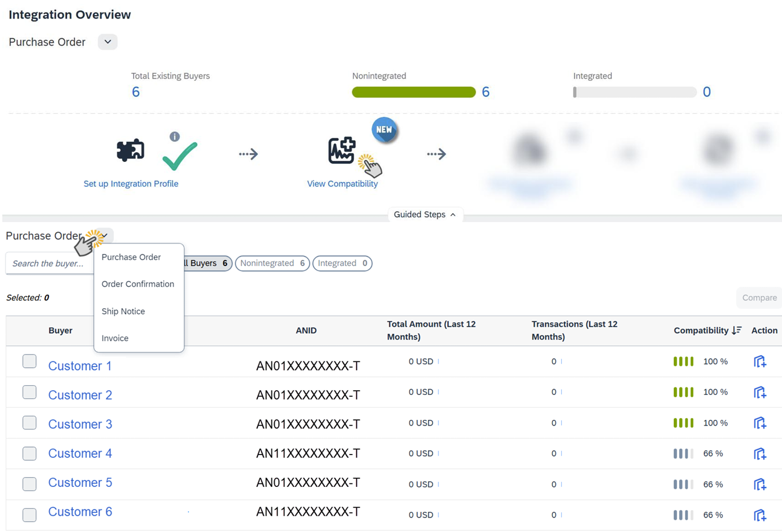The height and width of the screenshot is (532, 782).
Task: Click the action icon for Customer 6
Action: coord(759,515)
